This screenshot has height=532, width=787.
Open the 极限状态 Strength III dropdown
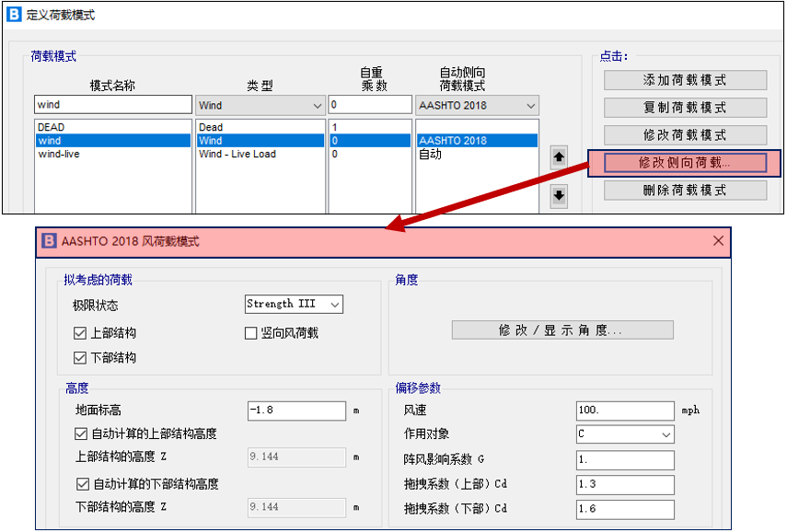tap(294, 304)
